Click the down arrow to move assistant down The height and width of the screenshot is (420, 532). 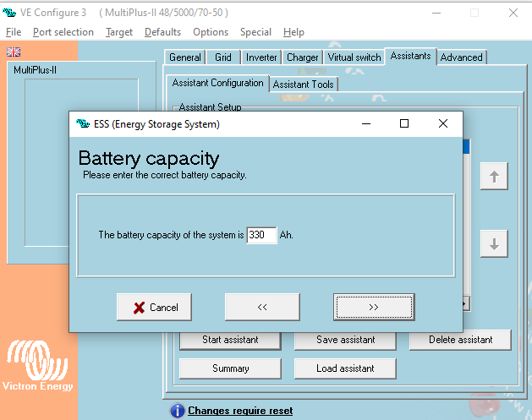494,244
